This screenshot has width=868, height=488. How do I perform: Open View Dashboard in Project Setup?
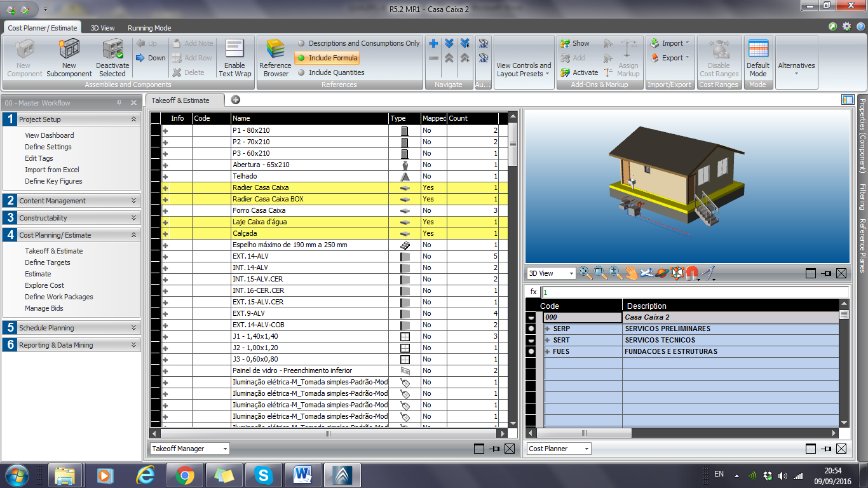pos(49,135)
